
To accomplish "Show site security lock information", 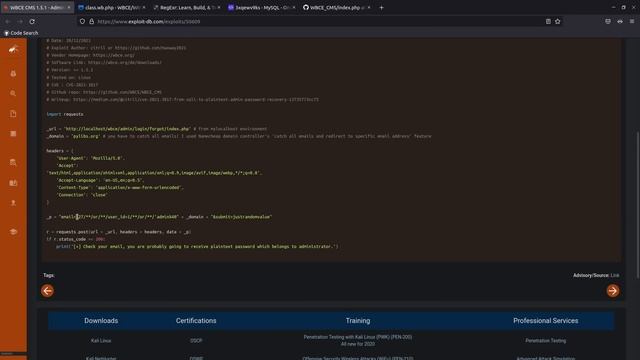I will [91, 21].
